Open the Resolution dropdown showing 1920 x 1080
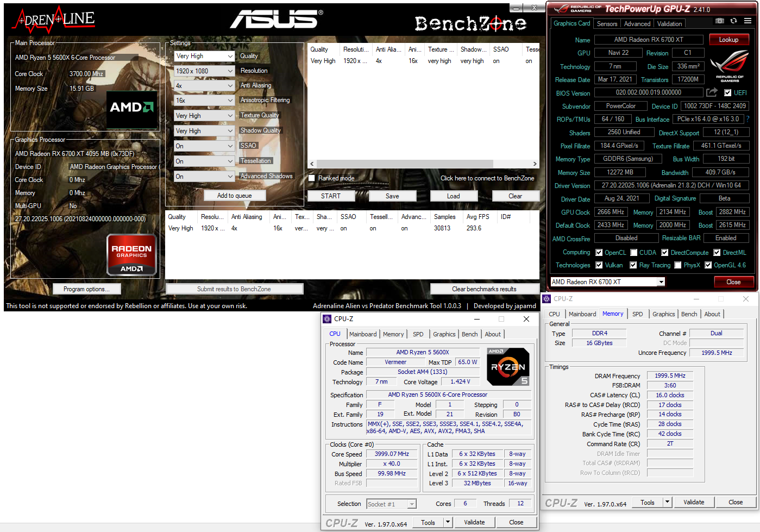This screenshot has height=532, width=760. [x=204, y=71]
